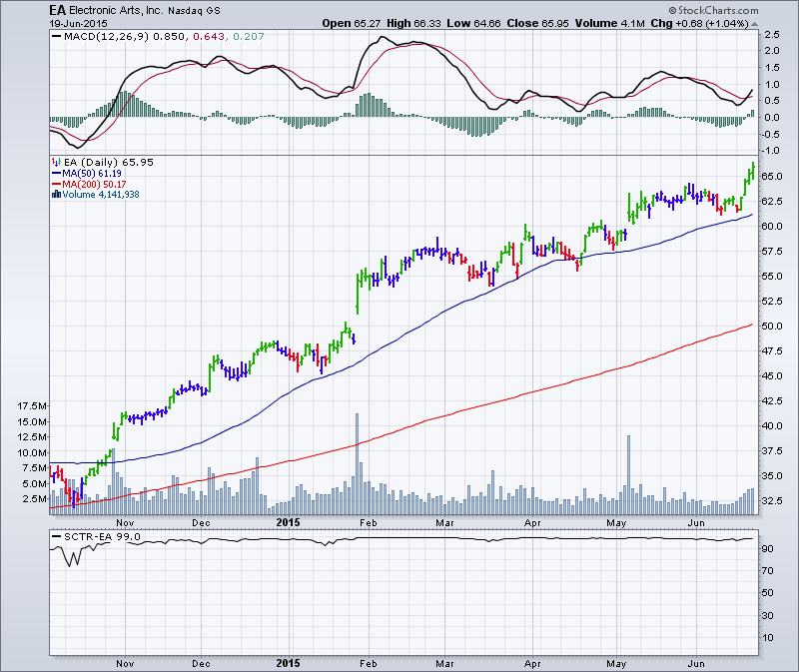Screen dimensions: 799x672
Task: Click the Close 65.95 header value
Action: click(x=537, y=23)
